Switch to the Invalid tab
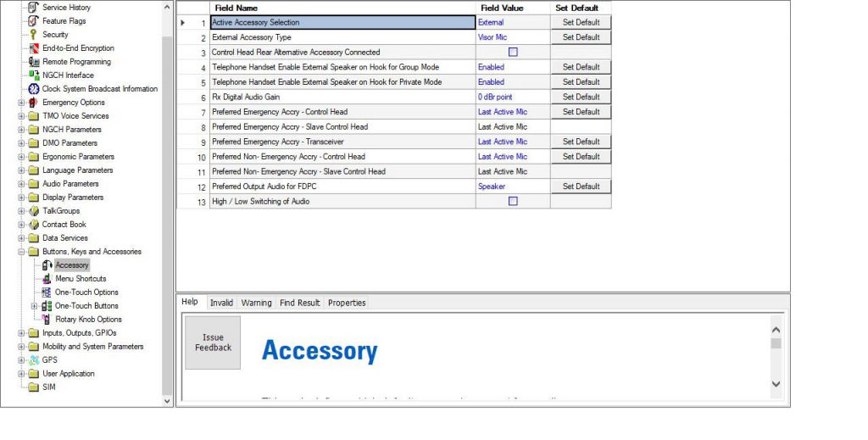 pyautogui.click(x=221, y=303)
